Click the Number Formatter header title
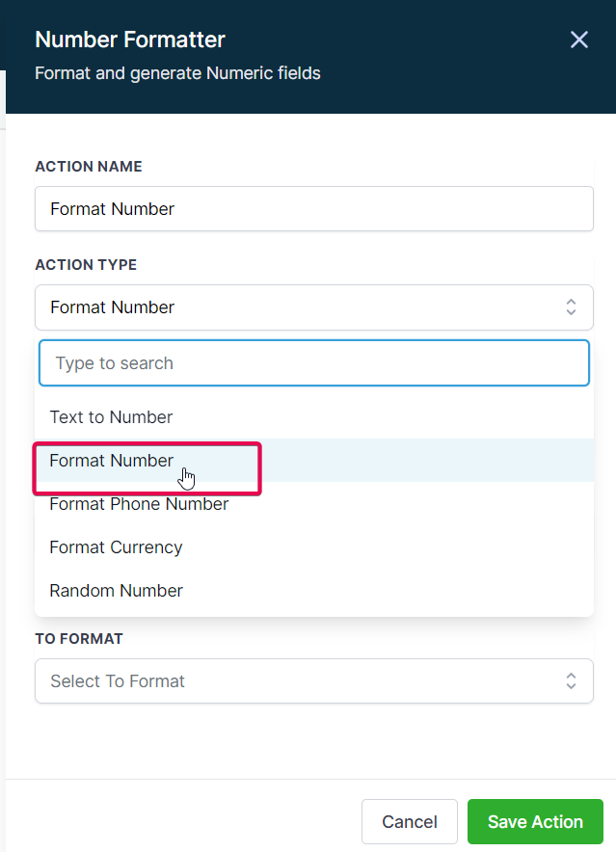 (130, 40)
